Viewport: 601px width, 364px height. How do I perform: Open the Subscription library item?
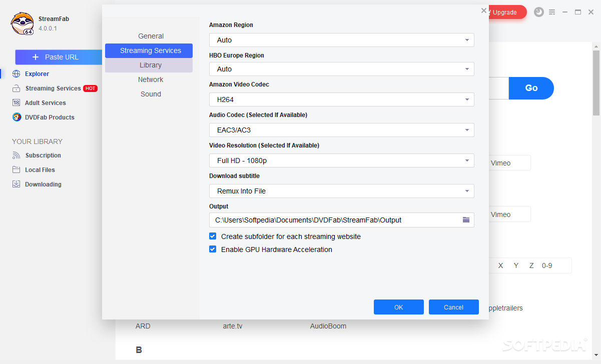click(x=37, y=155)
